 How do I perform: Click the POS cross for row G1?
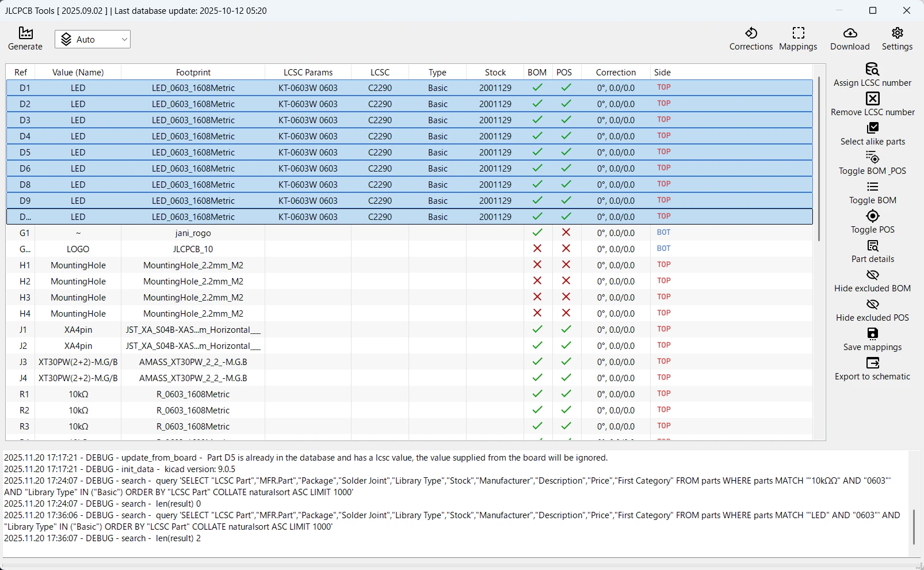point(566,233)
